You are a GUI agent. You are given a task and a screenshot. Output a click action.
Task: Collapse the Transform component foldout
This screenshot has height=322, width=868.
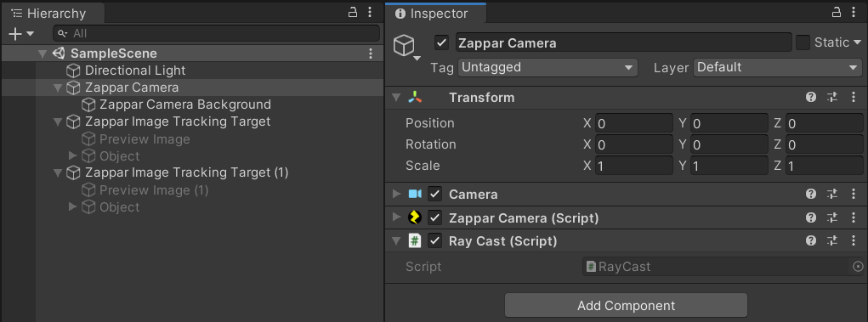tap(396, 98)
